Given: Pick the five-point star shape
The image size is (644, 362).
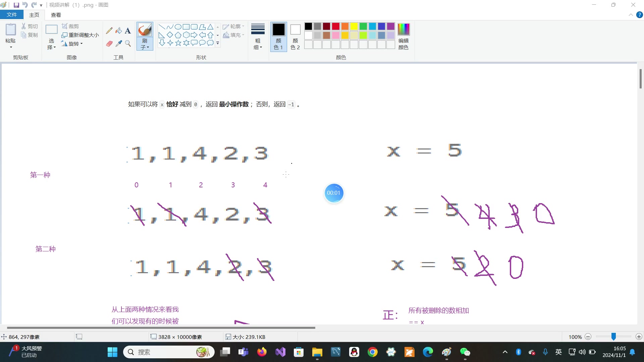Looking at the screenshot, I should coord(178,43).
